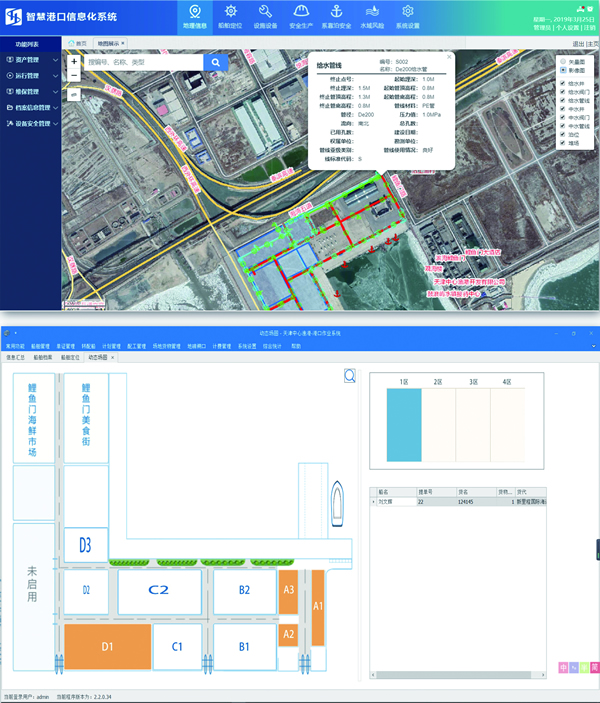Screen dimensions: 600x703
Task: Click the 智慧港口信息化系统 logo icon
Action: tap(13, 17)
